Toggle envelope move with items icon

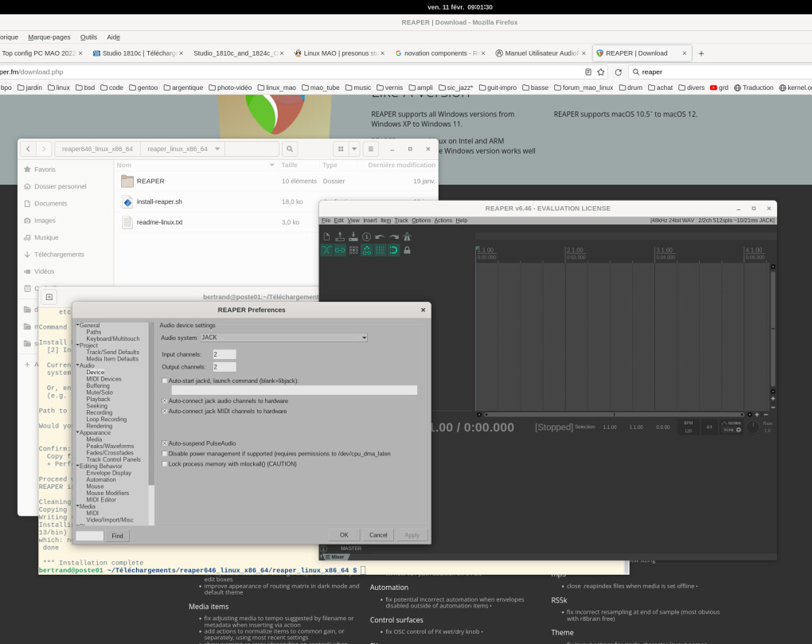point(367,251)
